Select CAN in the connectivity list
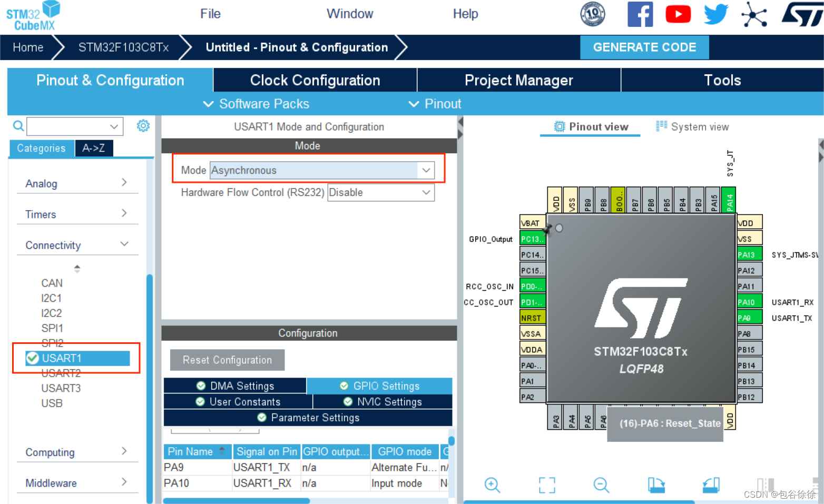The image size is (824, 504). coord(52,283)
